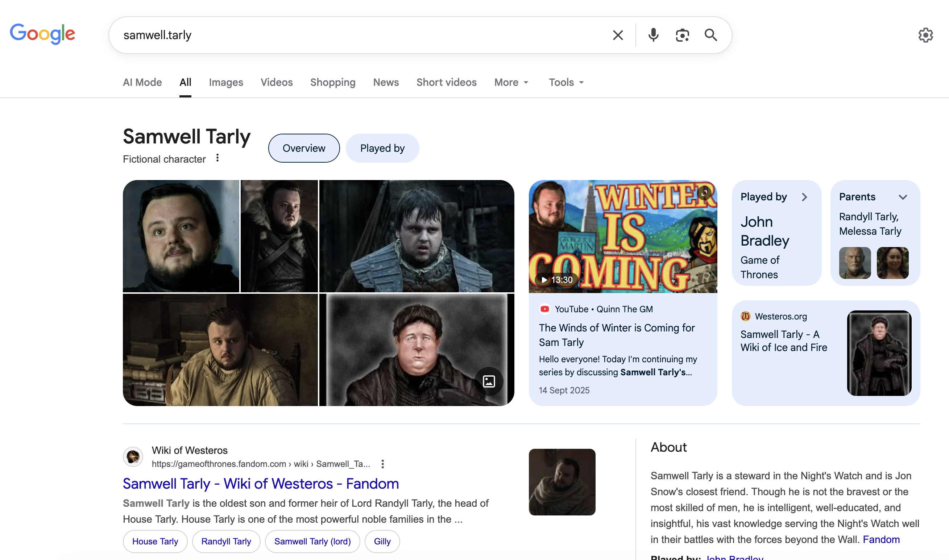The image size is (949, 560).
Task: Click the 'Game of Thrones' text under John Bradley
Action: click(x=760, y=267)
